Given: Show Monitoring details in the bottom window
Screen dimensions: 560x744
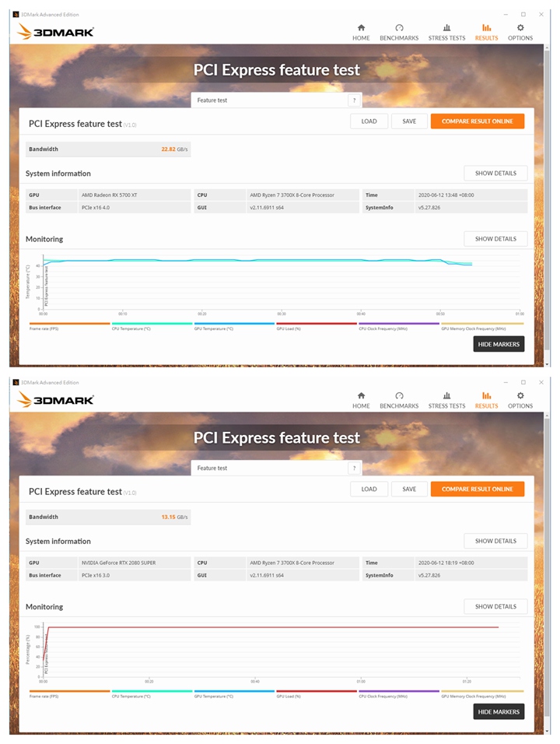Looking at the screenshot, I should 495,606.
